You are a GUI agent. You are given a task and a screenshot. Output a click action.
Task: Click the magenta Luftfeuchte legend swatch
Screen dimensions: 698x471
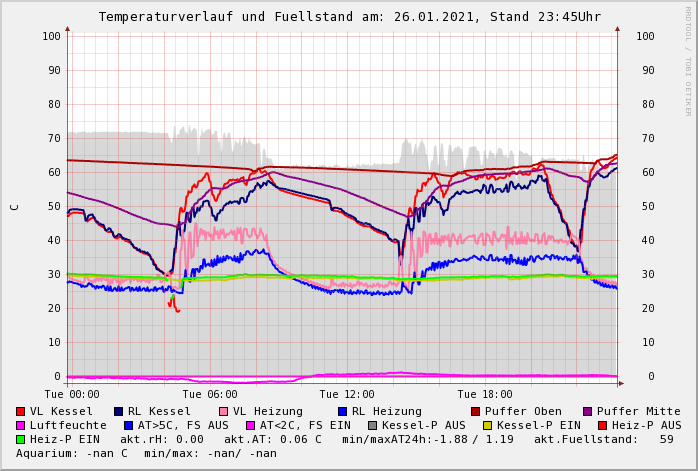point(21,425)
